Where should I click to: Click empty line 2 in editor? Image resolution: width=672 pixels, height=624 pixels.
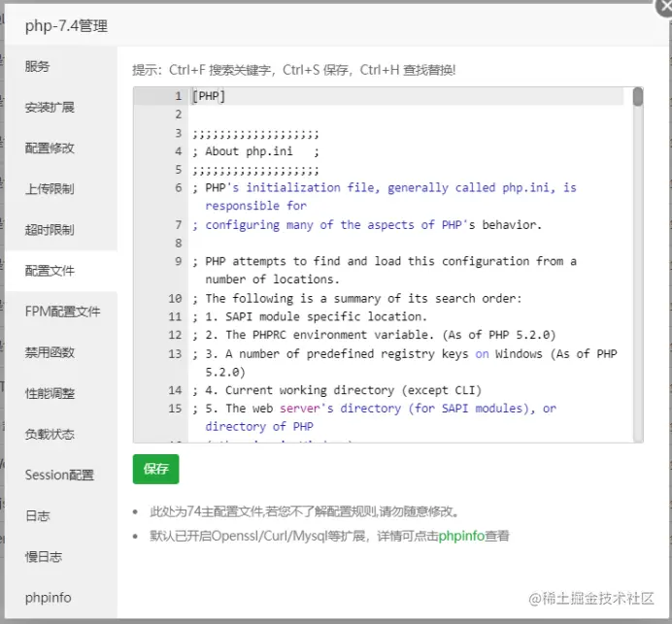coord(405,115)
